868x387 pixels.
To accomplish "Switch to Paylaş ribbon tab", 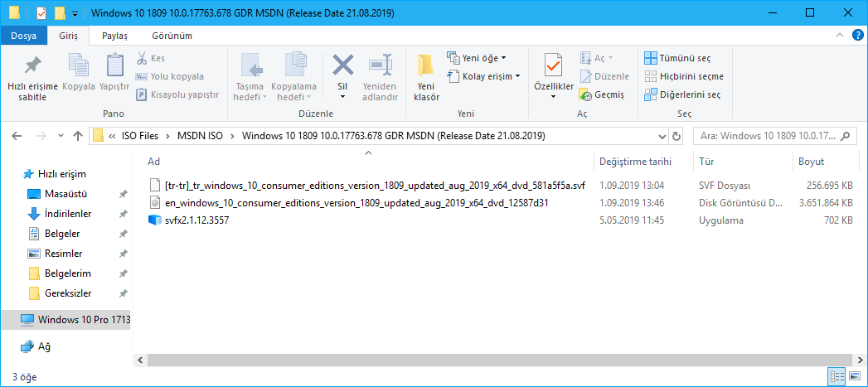I will point(114,36).
